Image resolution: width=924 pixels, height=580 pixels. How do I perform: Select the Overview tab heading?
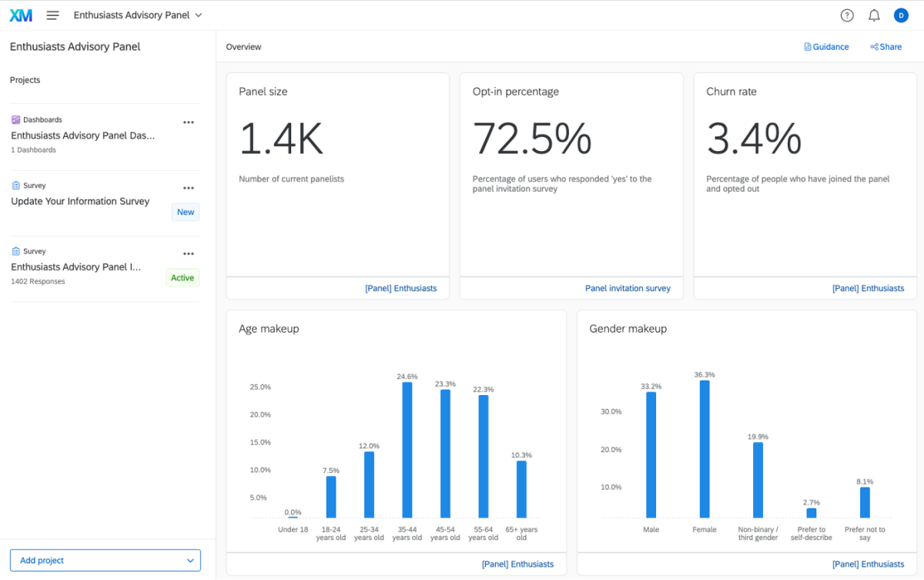(243, 47)
